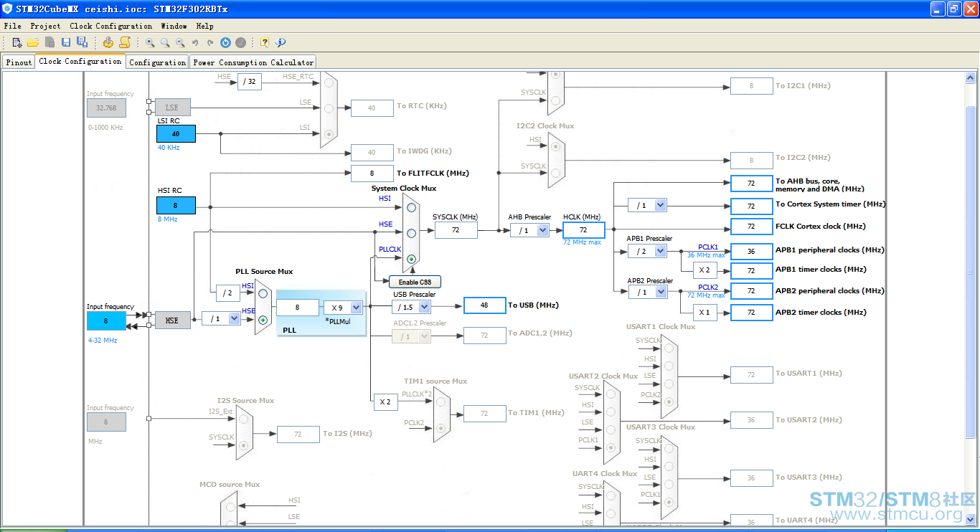Viewport: 980px width, 532px height.
Task: Click the vertical scrollbar up arrow
Action: pyautogui.click(x=970, y=78)
